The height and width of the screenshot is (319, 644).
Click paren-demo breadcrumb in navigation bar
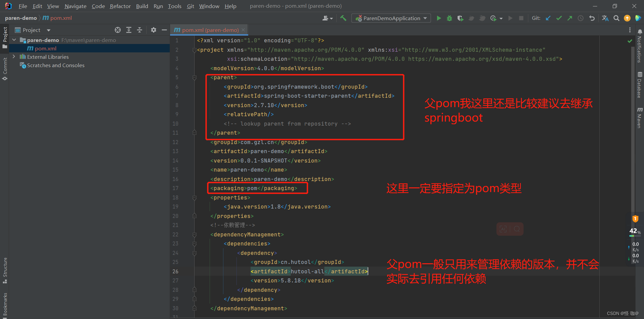21,18
